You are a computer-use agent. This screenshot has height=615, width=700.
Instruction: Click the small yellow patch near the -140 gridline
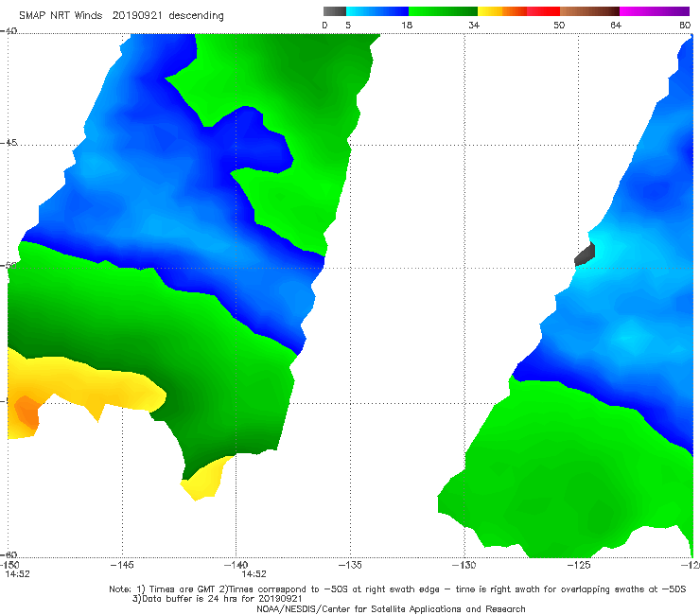click(207, 479)
